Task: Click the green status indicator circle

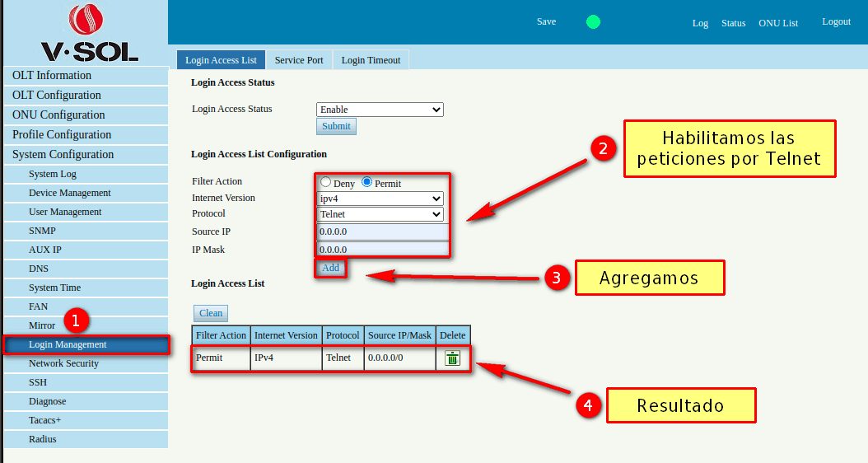Action: pyautogui.click(x=593, y=22)
